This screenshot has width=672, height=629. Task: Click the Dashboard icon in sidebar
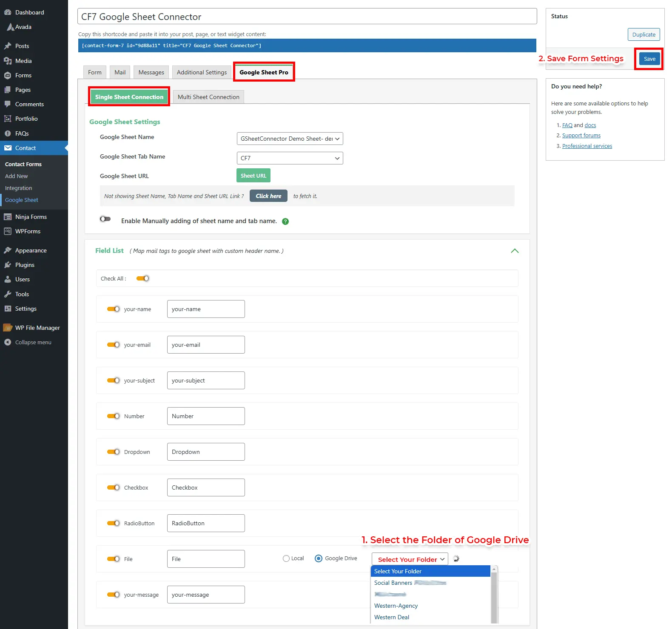click(8, 12)
